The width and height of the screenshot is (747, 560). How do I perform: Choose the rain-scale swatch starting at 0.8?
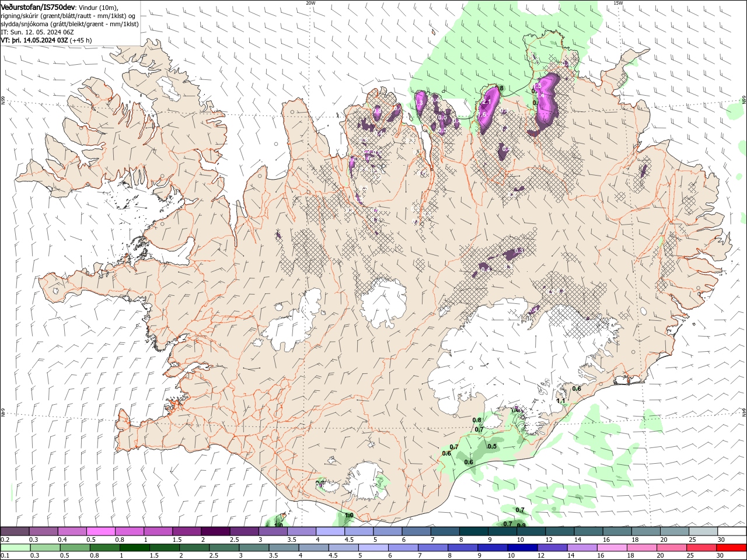105,548
